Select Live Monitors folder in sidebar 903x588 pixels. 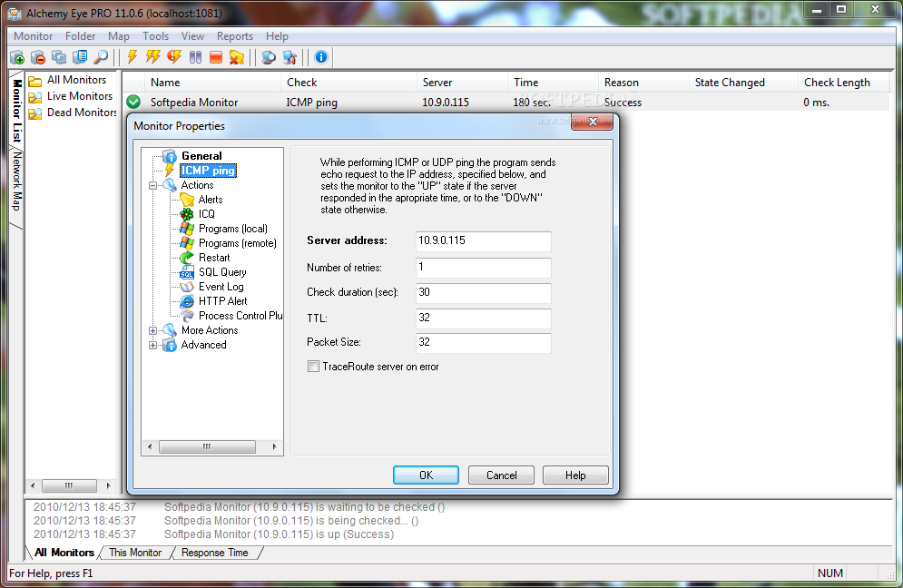[x=80, y=96]
